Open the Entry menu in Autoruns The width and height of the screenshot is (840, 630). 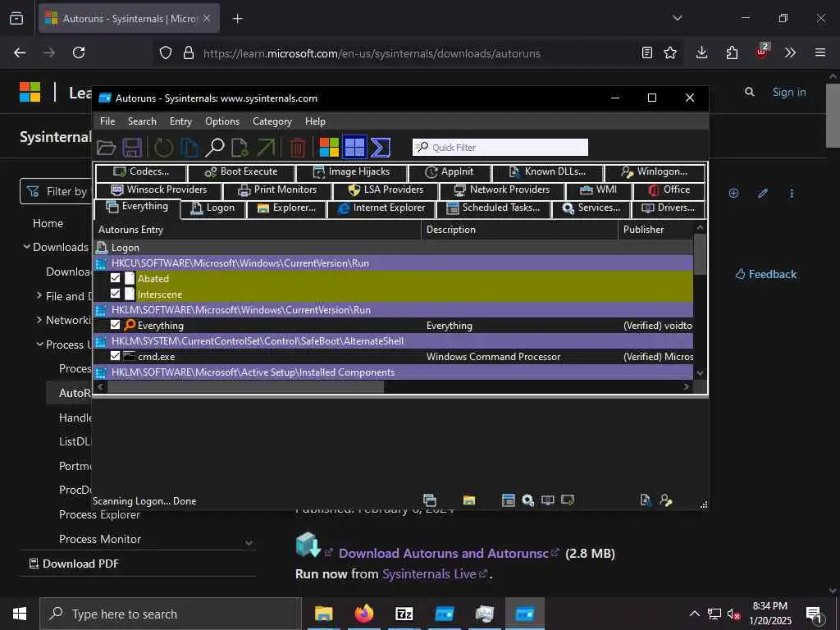180,121
